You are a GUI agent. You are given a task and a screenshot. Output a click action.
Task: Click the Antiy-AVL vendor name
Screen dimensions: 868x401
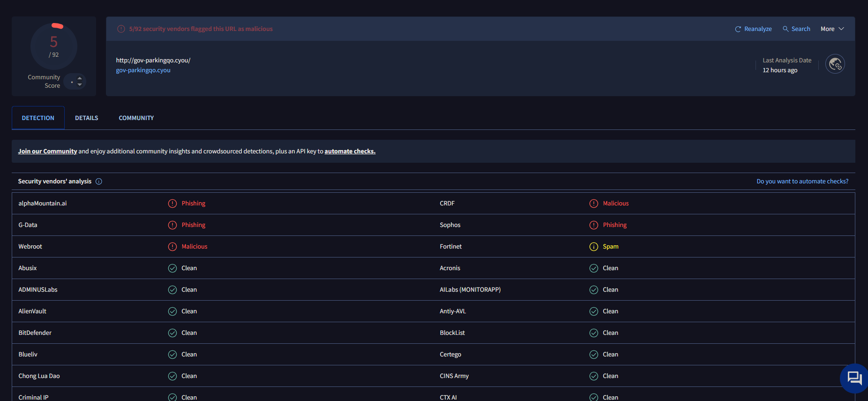point(453,311)
